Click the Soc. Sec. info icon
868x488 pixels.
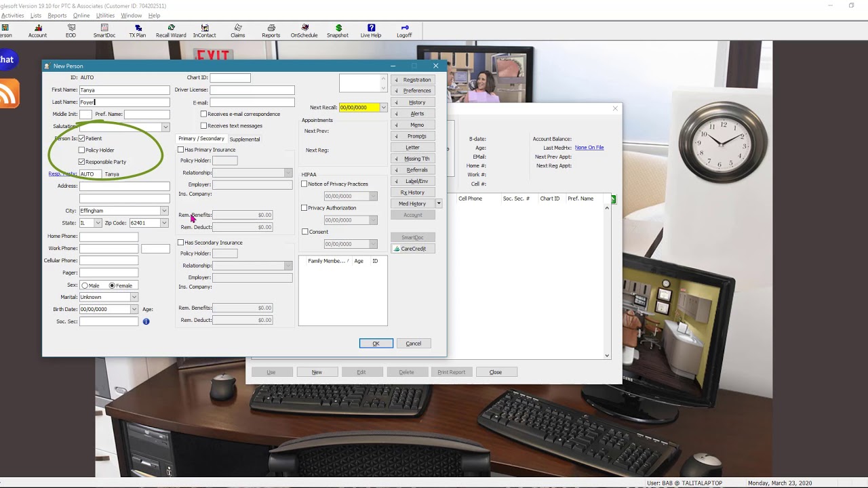click(x=146, y=321)
